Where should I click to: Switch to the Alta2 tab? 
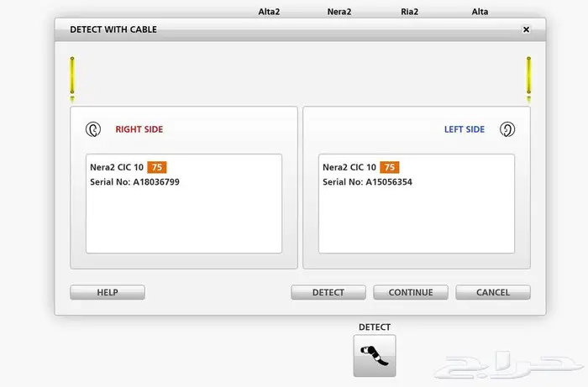pos(268,12)
